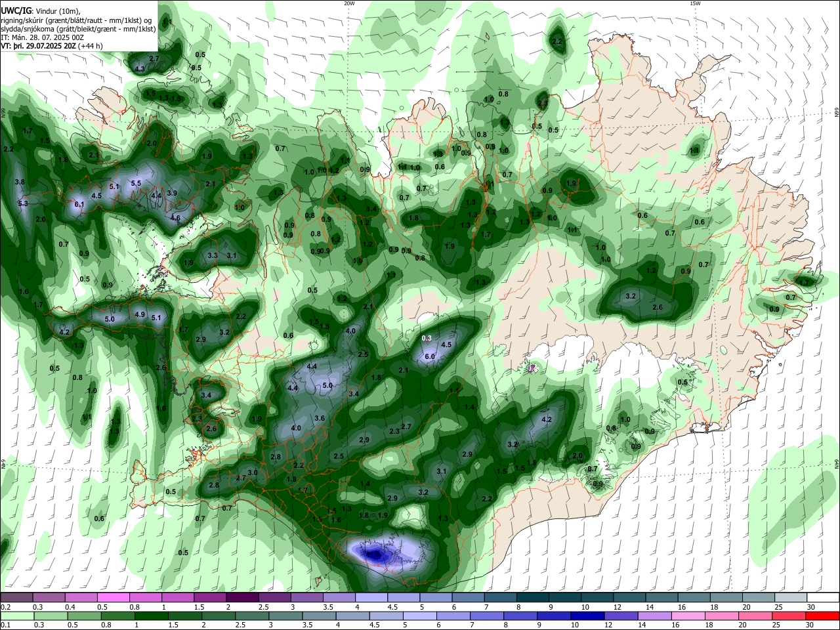Screen dimensions: 840x630
Task: Click the 'IT: Mán. 28. 07. 2025 00Z' line
Action: pos(42,37)
